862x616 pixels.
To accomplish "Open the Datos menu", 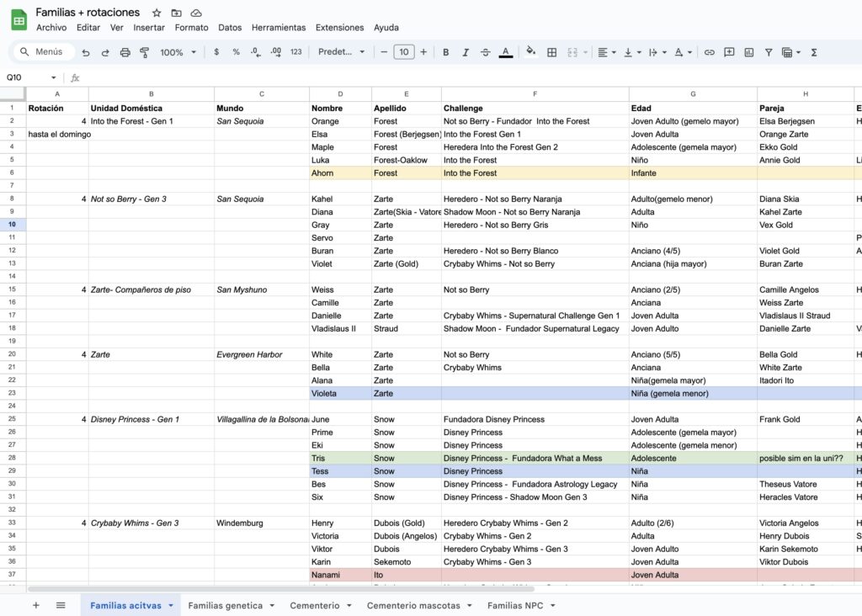I will [x=230, y=28].
